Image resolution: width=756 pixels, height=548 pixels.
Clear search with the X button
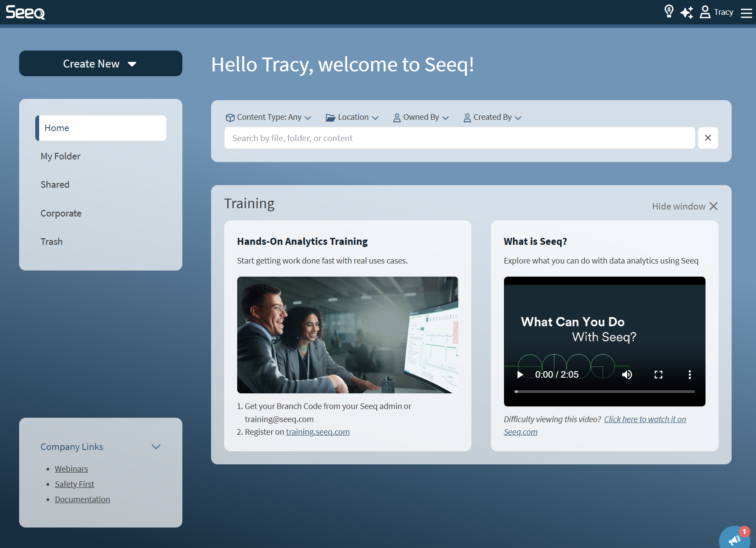coord(708,138)
